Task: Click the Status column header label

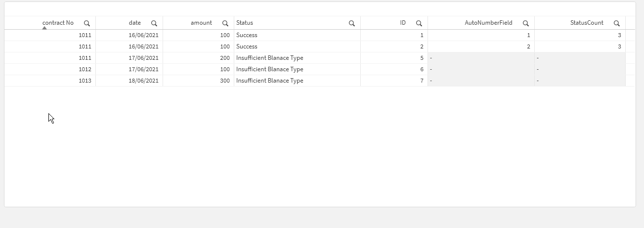Action: point(245,23)
